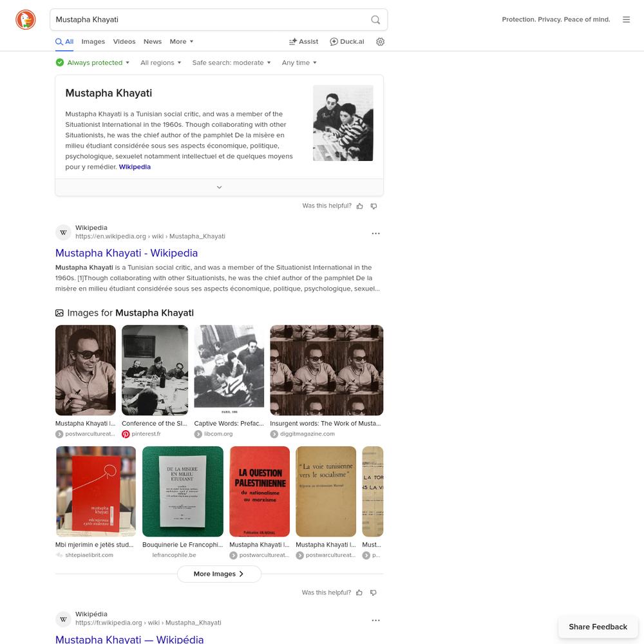Open Safe search: moderate dropdown
The image size is (644, 644).
point(232,62)
